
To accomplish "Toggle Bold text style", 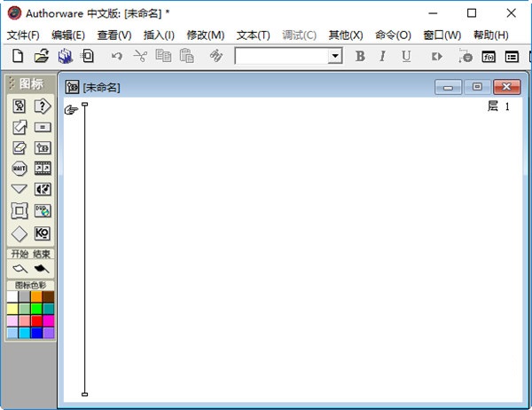I will pos(360,56).
